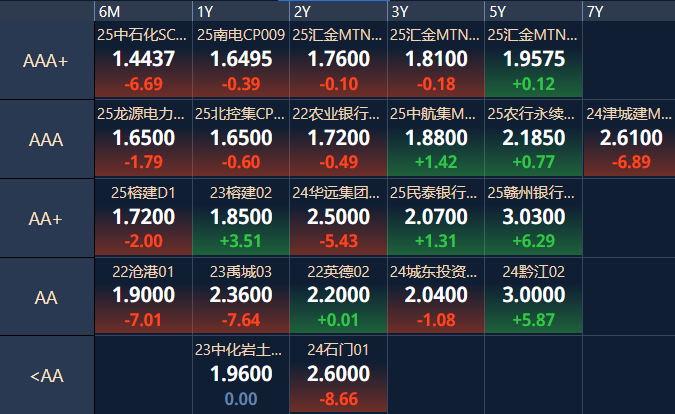Click the 7Y column header

[x=628, y=11]
